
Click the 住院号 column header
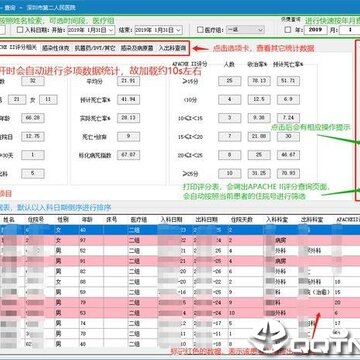click(x=36, y=220)
